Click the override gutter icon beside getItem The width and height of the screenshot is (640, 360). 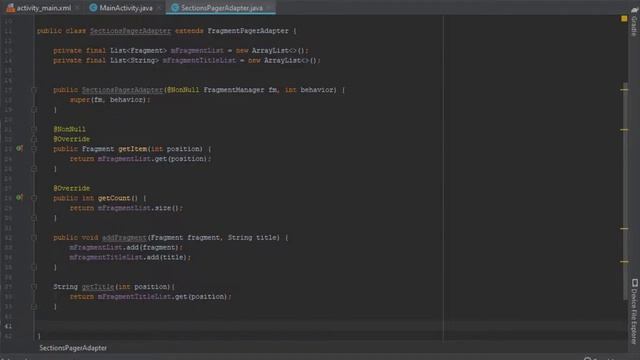pyautogui.click(x=19, y=149)
